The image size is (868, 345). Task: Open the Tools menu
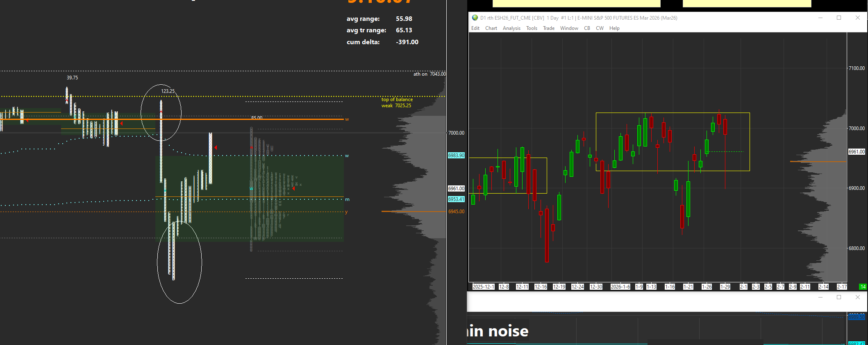click(x=532, y=28)
